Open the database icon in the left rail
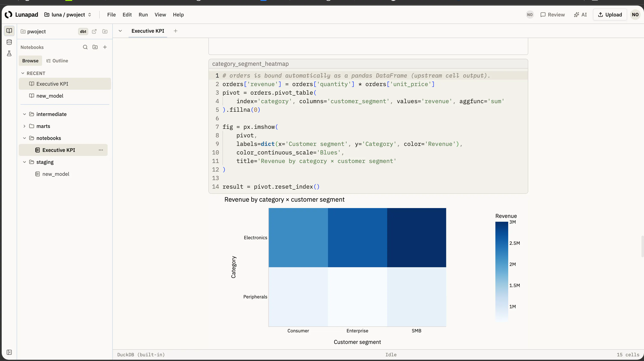The height and width of the screenshot is (361, 644). pos(9,42)
